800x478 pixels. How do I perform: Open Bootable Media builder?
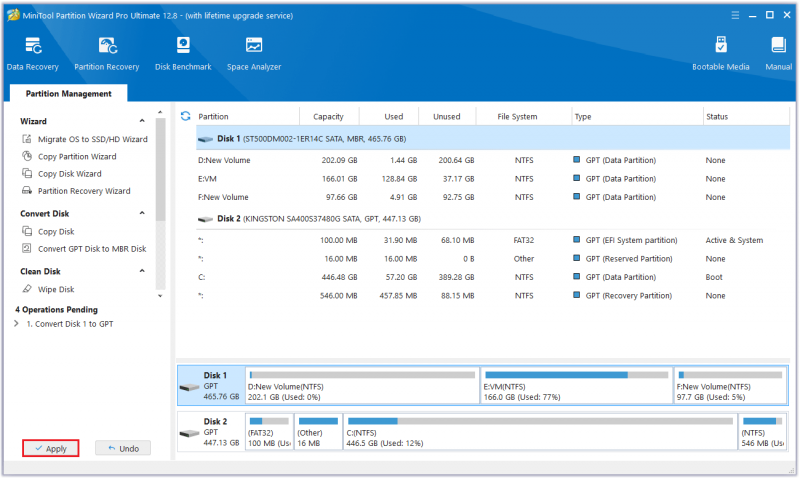coord(720,54)
